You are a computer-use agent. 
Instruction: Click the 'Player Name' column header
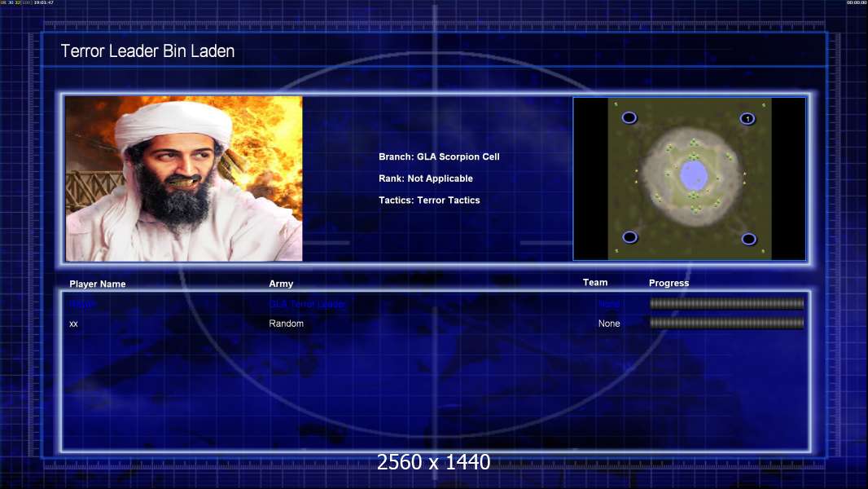(x=98, y=284)
